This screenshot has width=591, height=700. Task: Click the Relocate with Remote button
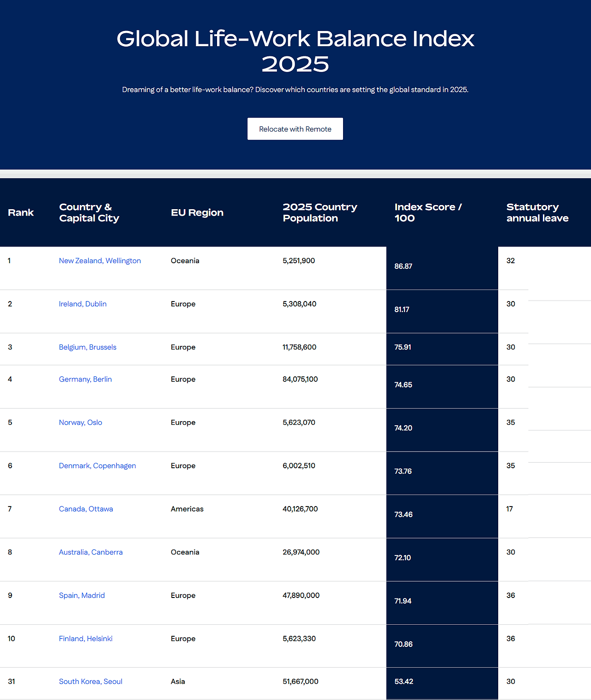295,129
